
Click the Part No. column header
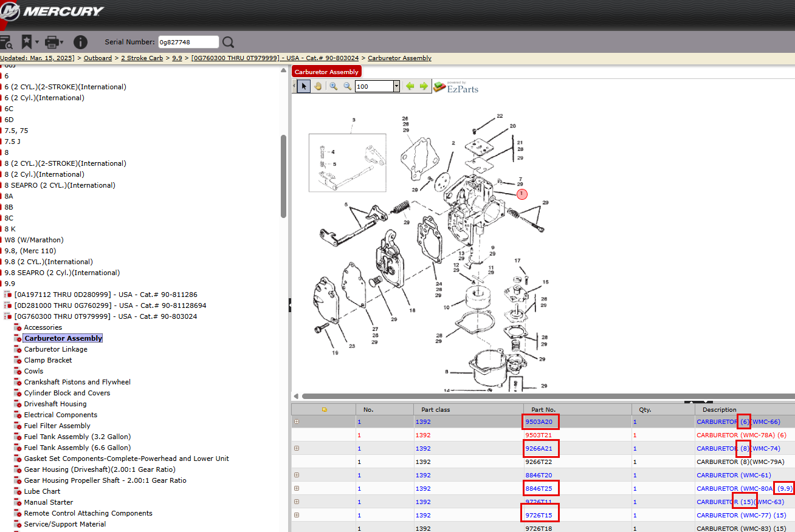[577, 409]
